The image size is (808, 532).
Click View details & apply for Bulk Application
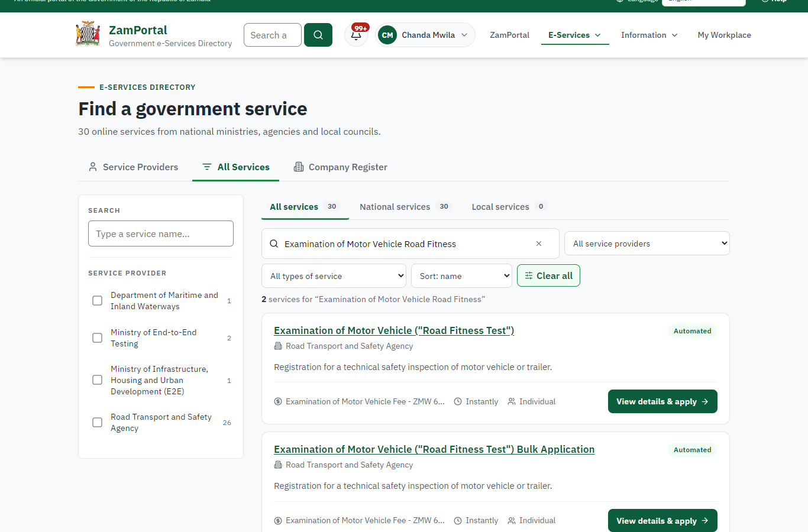662,521
